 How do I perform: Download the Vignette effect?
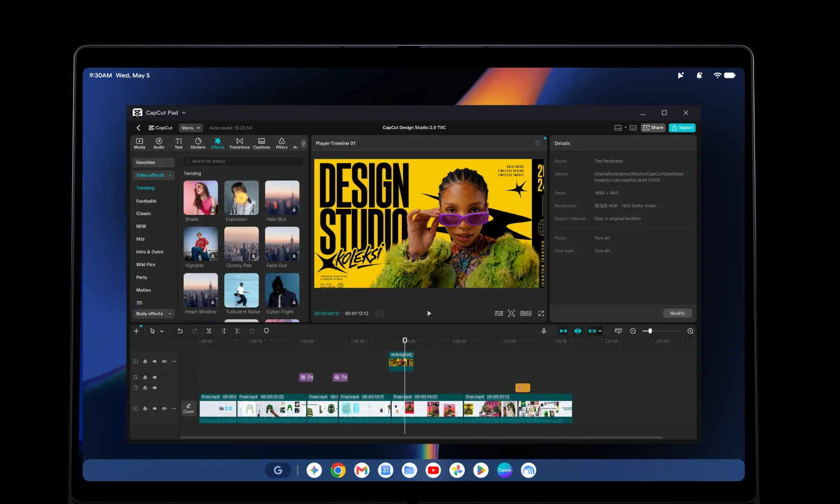(213, 256)
